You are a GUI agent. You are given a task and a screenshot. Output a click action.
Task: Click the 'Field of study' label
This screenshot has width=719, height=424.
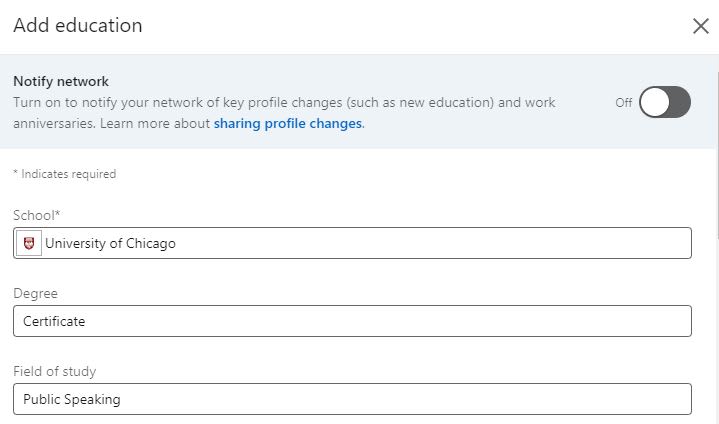[54, 371]
